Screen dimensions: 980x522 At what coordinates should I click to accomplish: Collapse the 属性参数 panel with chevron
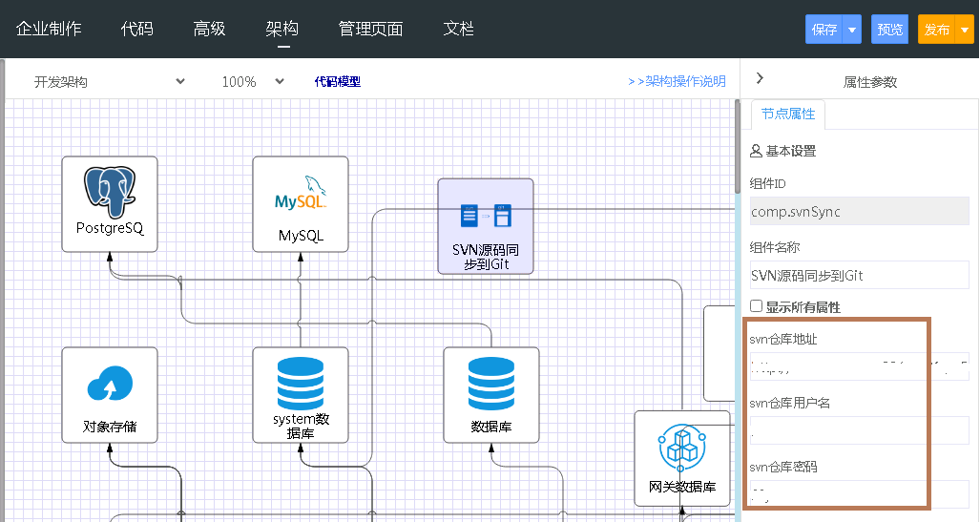[x=760, y=79]
